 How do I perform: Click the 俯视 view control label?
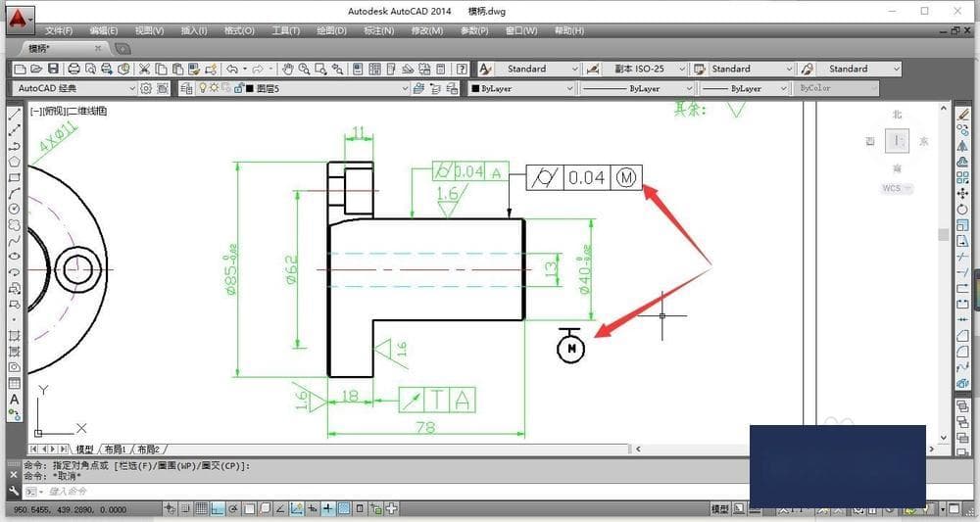pos(52,111)
